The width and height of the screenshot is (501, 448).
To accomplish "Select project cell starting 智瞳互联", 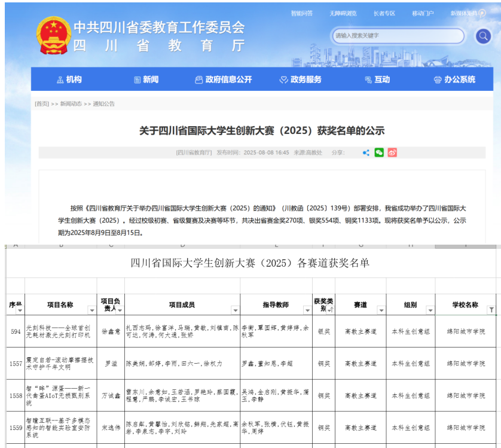I will coord(61,428).
